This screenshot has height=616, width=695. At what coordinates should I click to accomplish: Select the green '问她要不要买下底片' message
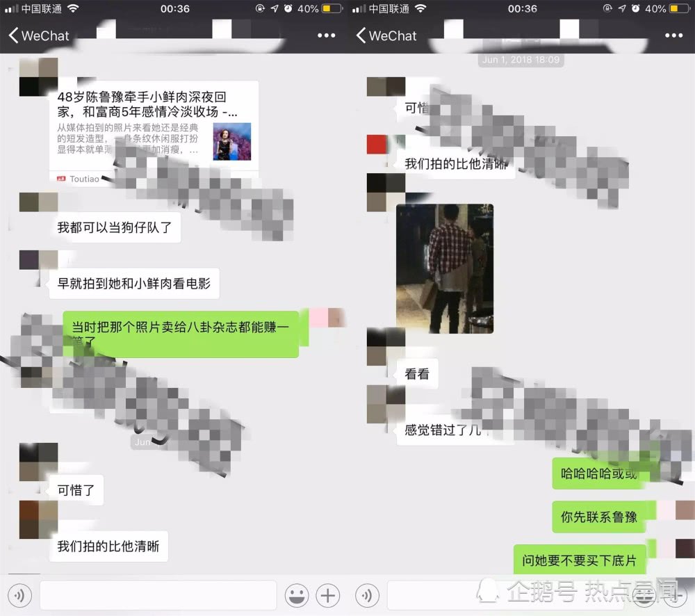[x=580, y=560]
